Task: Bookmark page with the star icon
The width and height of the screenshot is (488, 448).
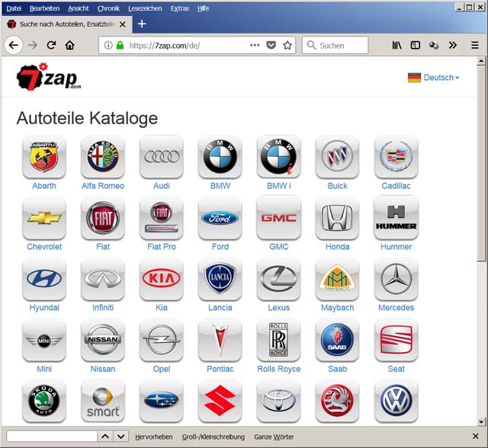Action: 287,46
